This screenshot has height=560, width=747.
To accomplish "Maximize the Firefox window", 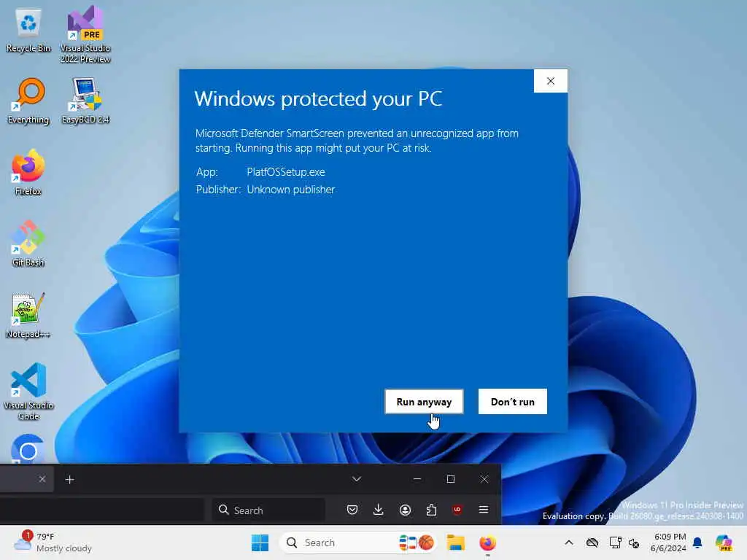I will [x=451, y=479].
